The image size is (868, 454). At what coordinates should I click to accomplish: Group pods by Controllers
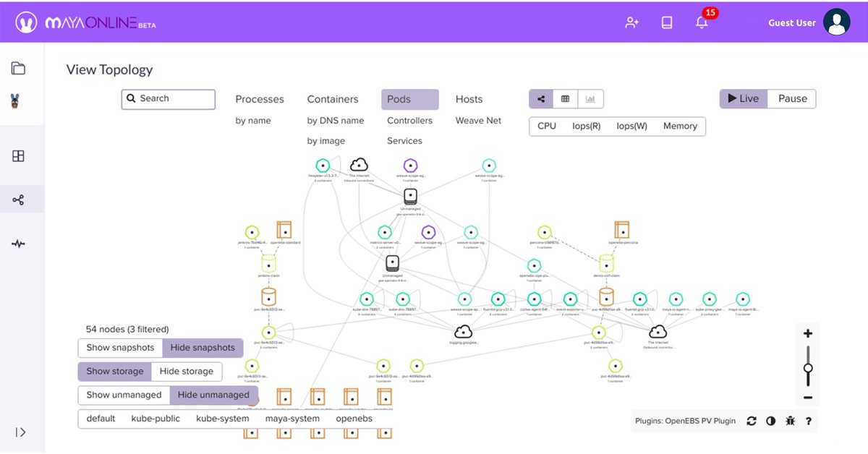click(409, 121)
